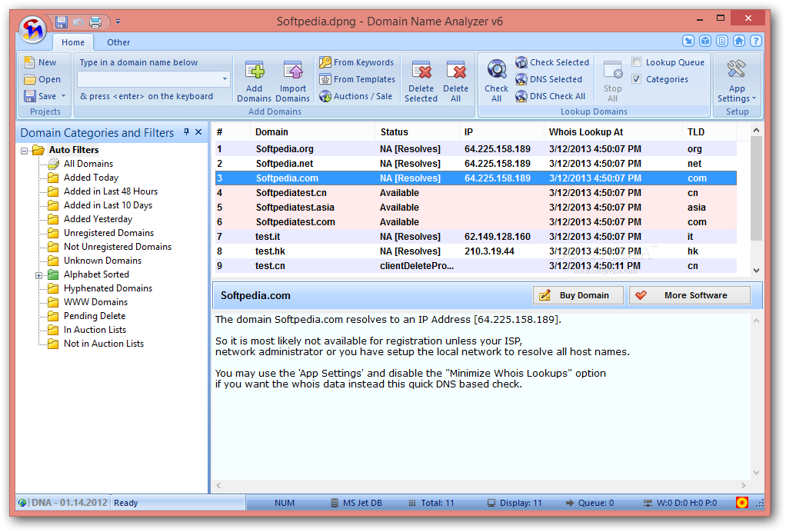The image size is (786, 532).
Task: Click details pane horizontal scroll right arrow
Action: click(743, 485)
